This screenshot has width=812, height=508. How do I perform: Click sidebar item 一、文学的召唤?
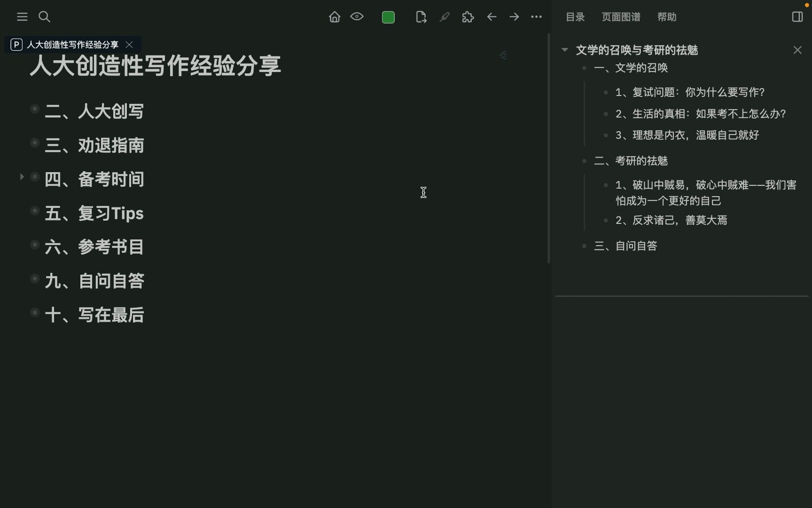pyautogui.click(x=631, y=68)
